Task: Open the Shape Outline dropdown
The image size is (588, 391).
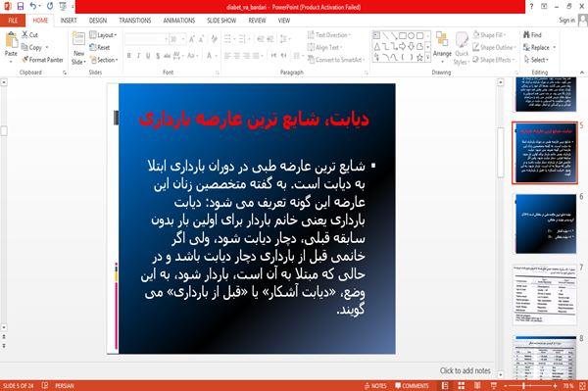Action: click(x=495, y=47)
